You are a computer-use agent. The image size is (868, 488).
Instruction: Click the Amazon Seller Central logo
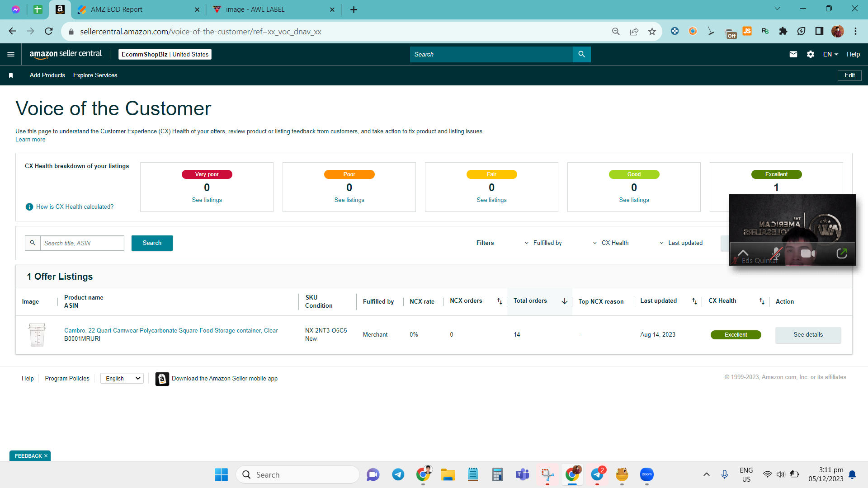pos(66,54)
